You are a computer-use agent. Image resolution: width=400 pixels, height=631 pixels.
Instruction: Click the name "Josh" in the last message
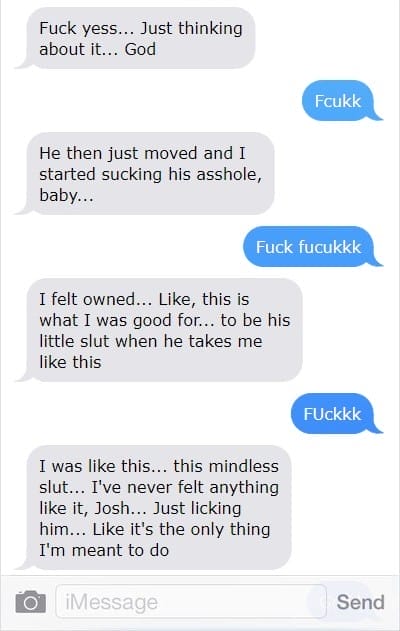point(111,508)
